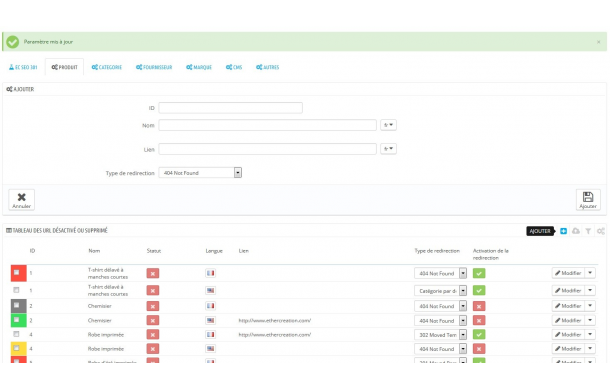Click US flag in second Chemisier row
610x390 pixels.
pyautogui.click(x=210, y=320)
